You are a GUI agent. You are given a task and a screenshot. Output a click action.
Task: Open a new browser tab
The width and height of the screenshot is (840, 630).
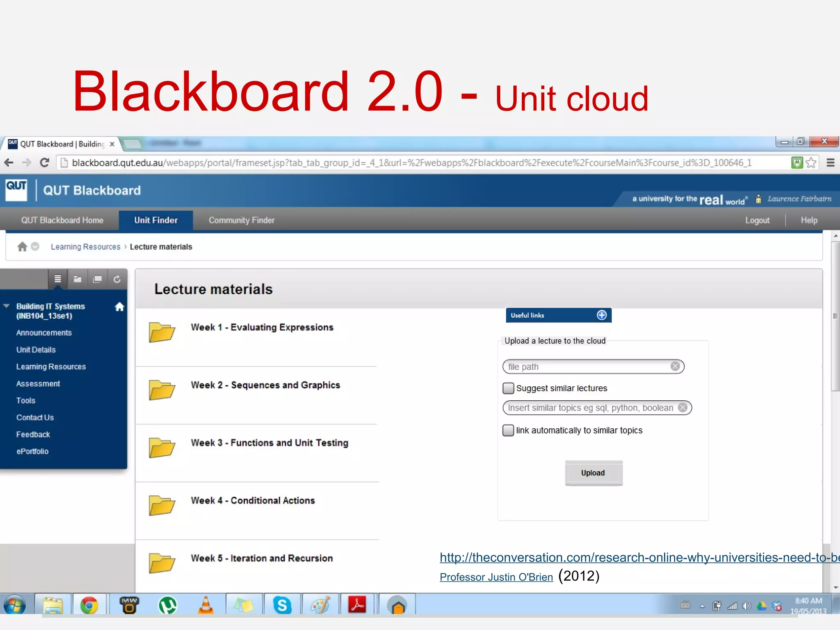click(x=132, y=144)
